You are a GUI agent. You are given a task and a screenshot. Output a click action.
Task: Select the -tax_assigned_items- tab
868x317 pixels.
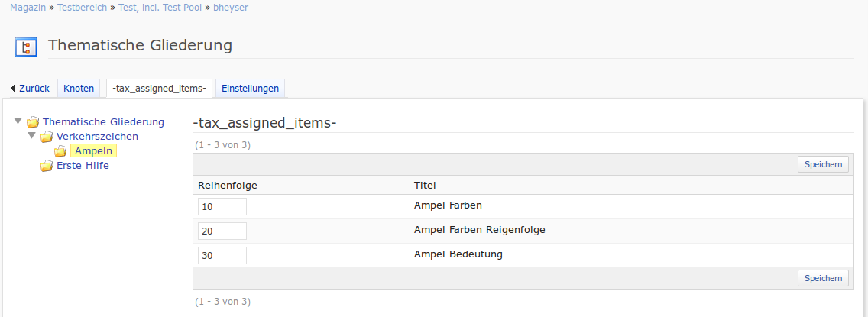click(x=159, y=89)
